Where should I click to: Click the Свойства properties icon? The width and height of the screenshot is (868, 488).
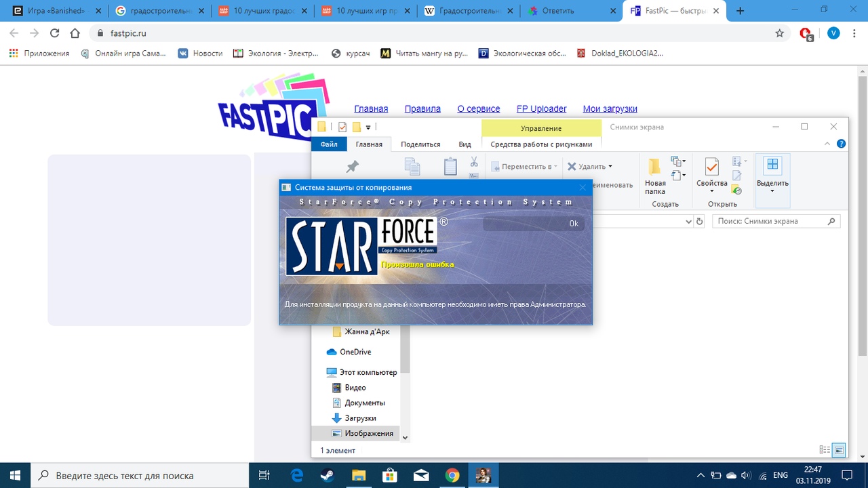[x=711, y=176]
